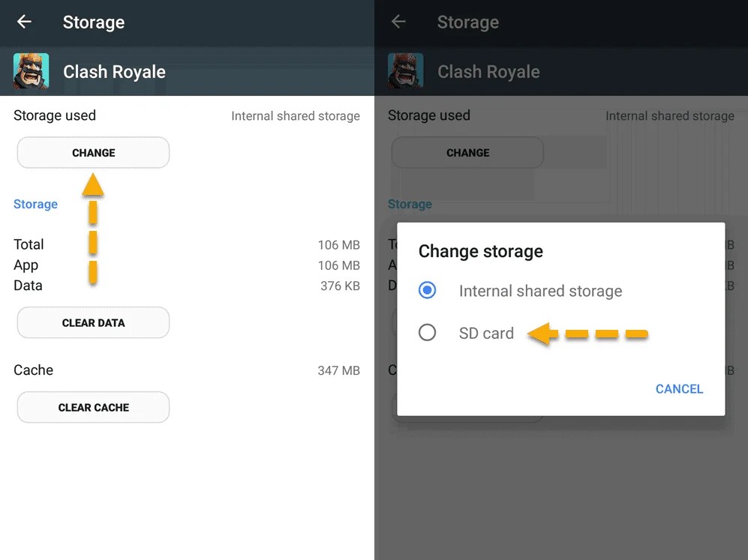Tap the Clash Royale app icon
Viewport: 748px width, 560px height.
(x=30, y=72)
